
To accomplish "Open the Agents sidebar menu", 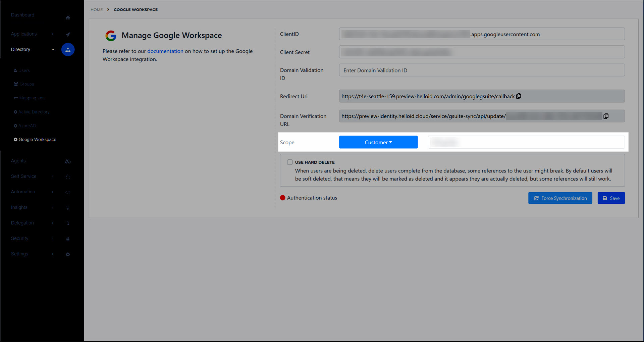I will click(x=18, y=161).
